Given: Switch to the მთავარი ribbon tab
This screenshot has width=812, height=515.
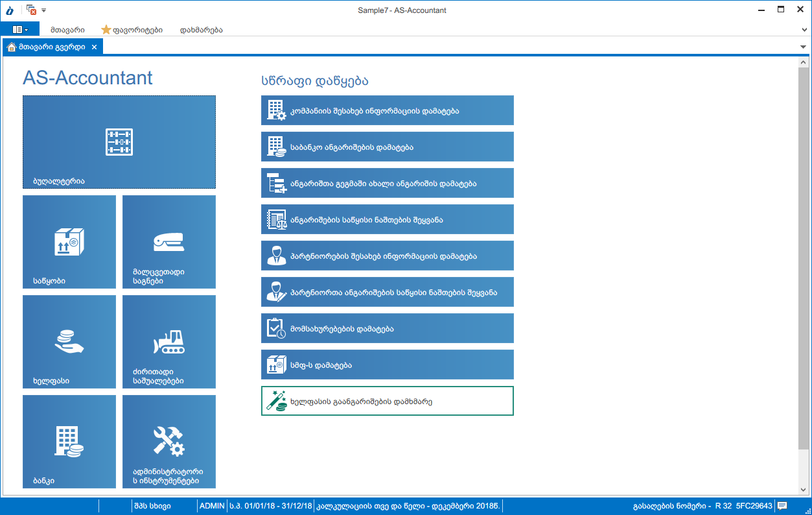Looking at the screenshot, I should tap(67, 29).
